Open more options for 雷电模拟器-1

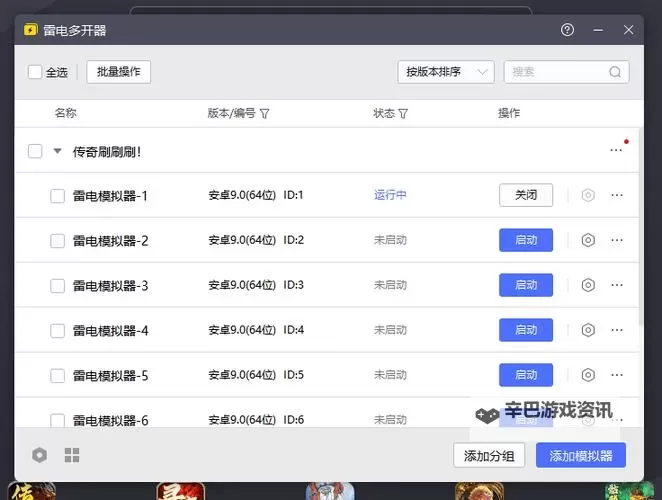pos(617,195)
